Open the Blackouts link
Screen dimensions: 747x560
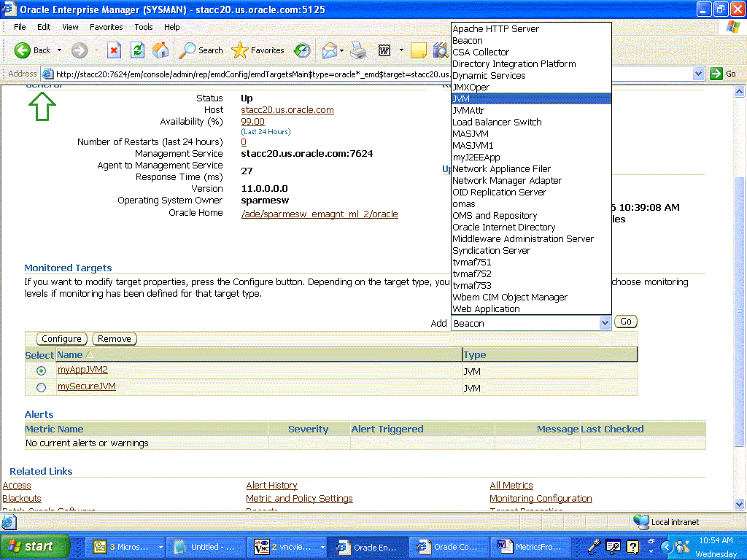22,498
